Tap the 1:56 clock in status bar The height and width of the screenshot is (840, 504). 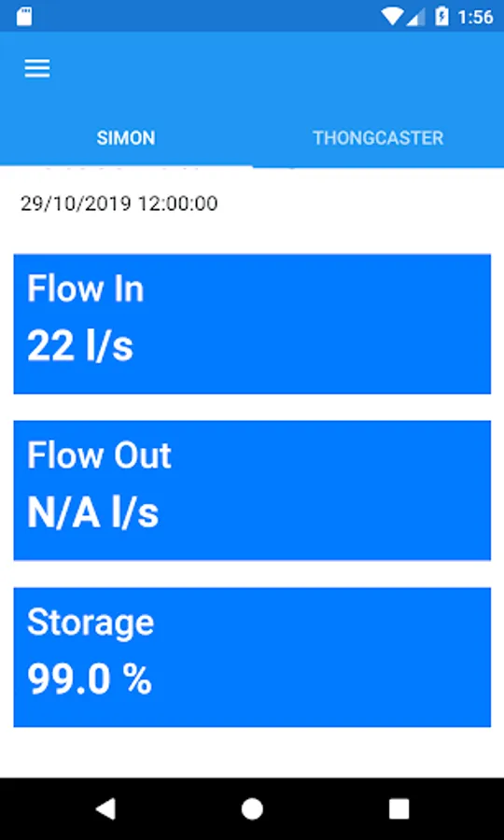(x=476, y=17)
